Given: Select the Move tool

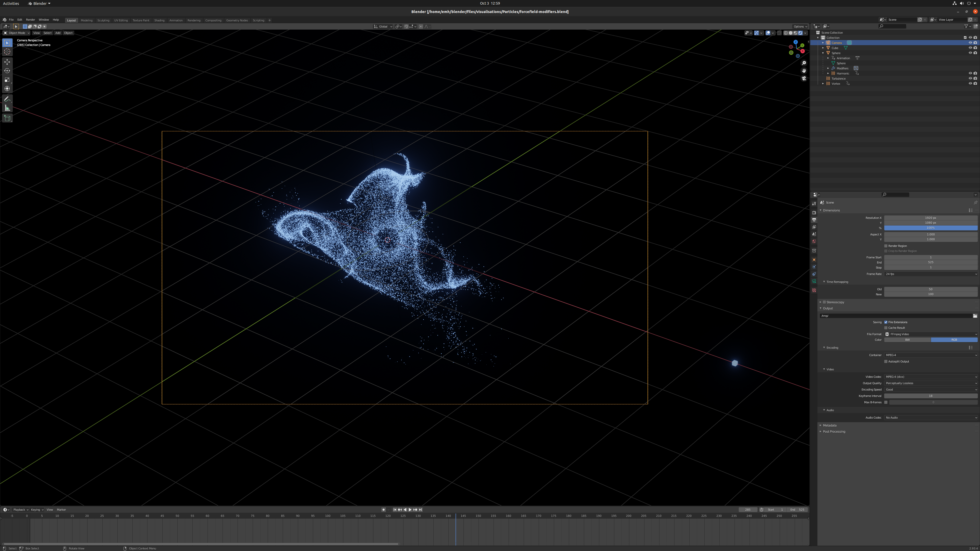Looking at the screenshot, I should pos(7,62).
